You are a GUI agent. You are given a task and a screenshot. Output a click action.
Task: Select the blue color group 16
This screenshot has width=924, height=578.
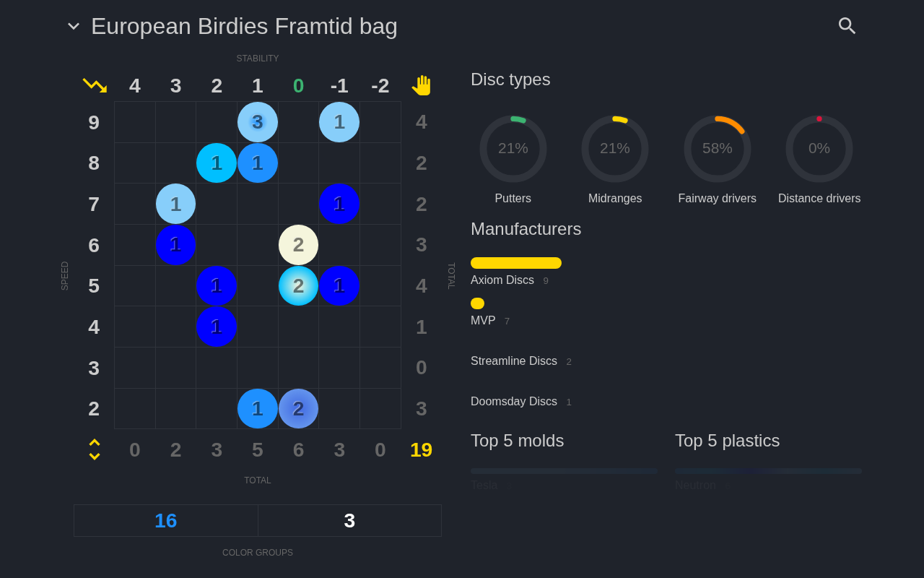[166, 521]
